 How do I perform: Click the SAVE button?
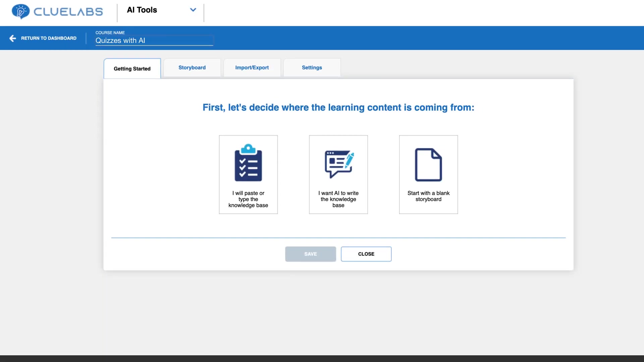point(311,254)
